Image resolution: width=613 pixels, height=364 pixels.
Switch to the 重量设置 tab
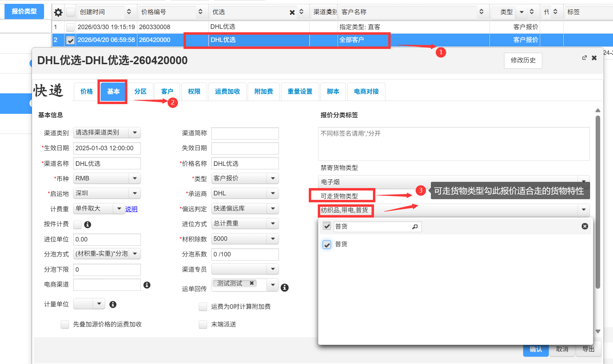pos(300,92)
